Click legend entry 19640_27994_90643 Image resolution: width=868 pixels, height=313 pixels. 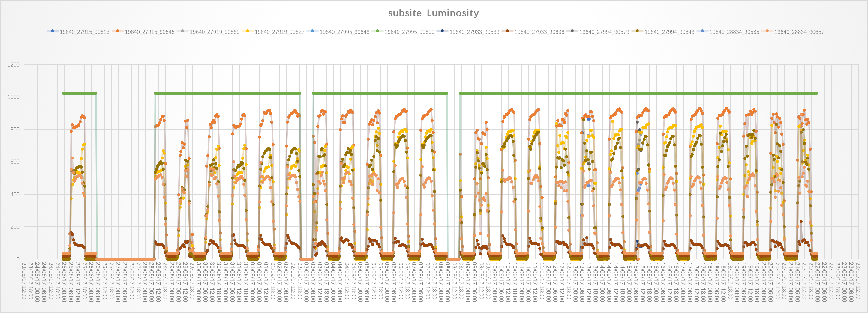663,32
